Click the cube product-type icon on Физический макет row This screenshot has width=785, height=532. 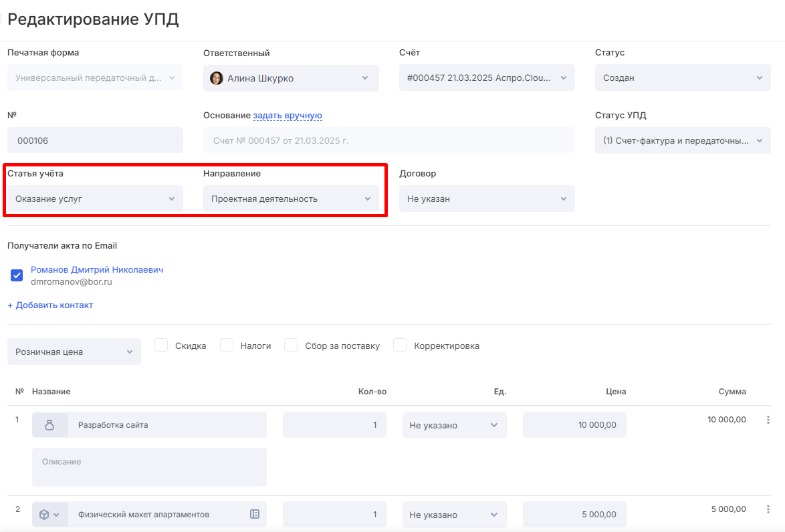[x=46, y=514]
